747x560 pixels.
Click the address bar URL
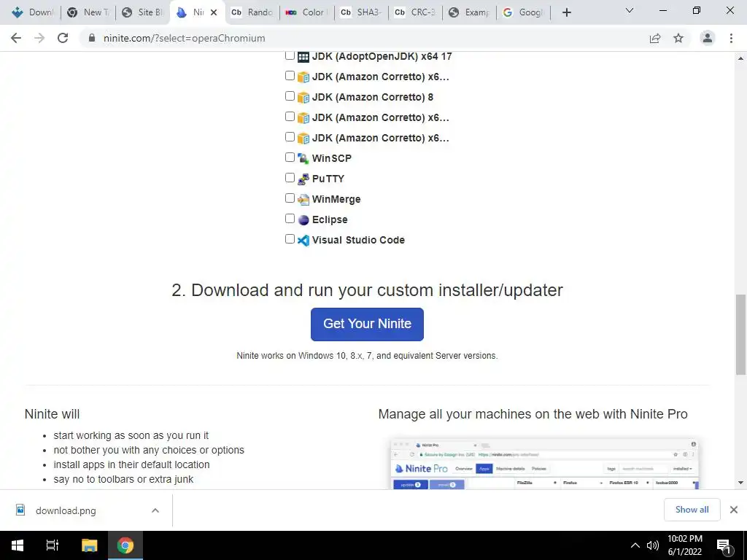click(x=185, y=38)
